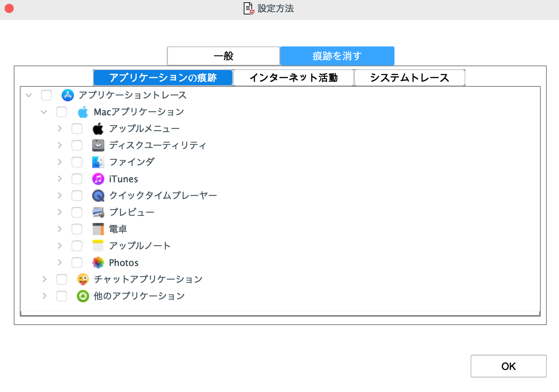Image resolution: width=559 pixels, height=392 pixels.
Task: Close the 設定方法 window with red button
Action: tap(9, 8)
